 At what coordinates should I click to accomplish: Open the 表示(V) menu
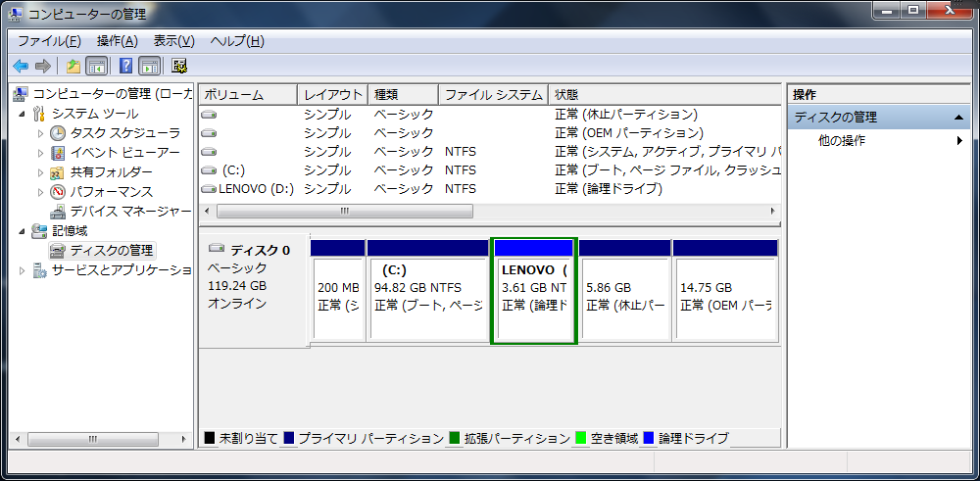[x=174, y=41]
